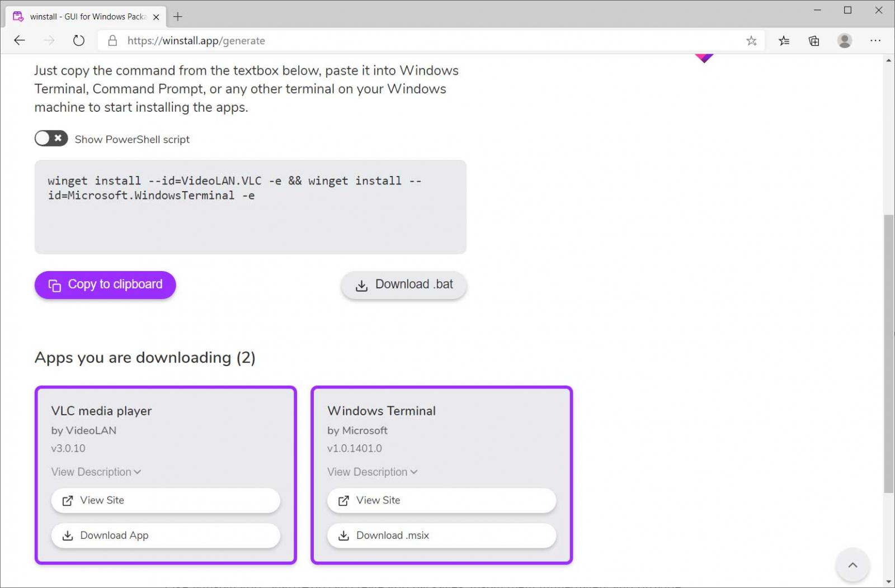
Task: Click the 'Apps you are downloading (2)' heading
Action: click(145, 358)
